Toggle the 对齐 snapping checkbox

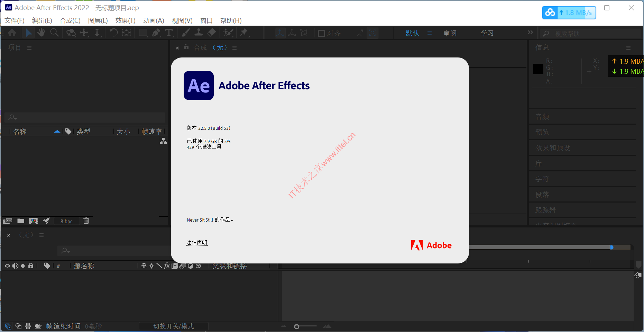[321, 33]
